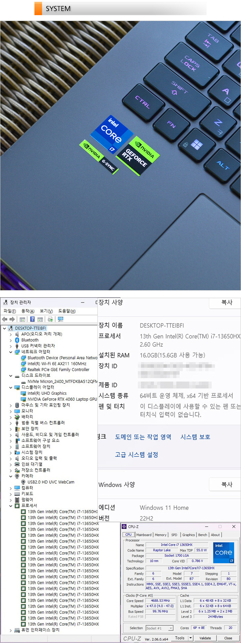Screen dimensions: 241x644
Task: Switch to the Graphics tab in CPU-Z
Action: [188, 535]
